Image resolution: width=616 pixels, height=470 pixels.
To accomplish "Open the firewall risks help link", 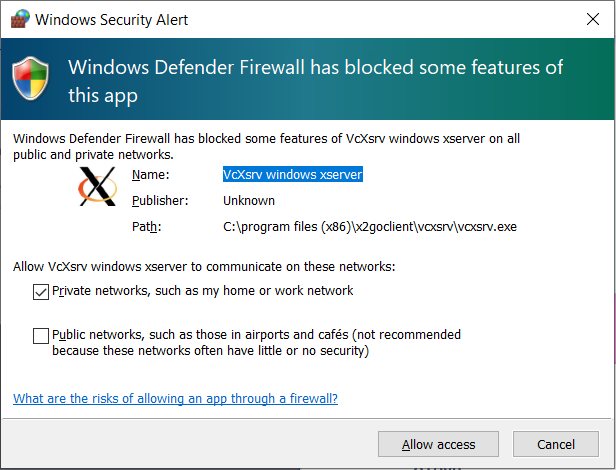I will tap(175, 398).
